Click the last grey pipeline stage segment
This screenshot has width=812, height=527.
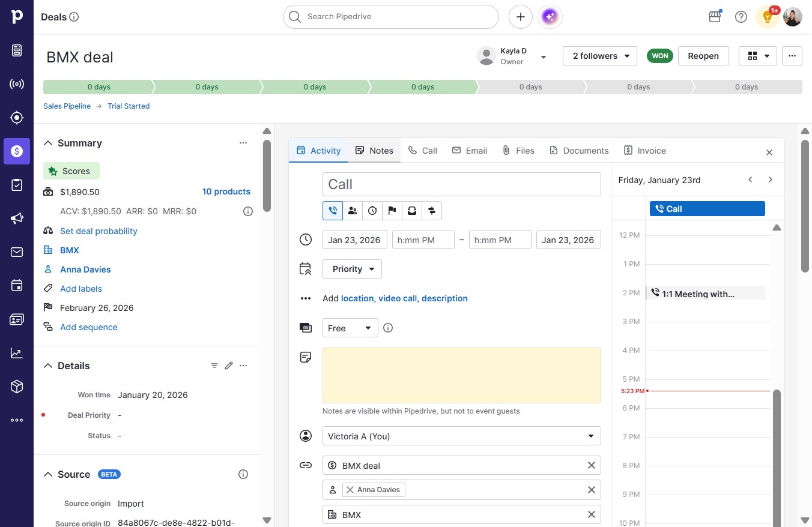point(747,87)
